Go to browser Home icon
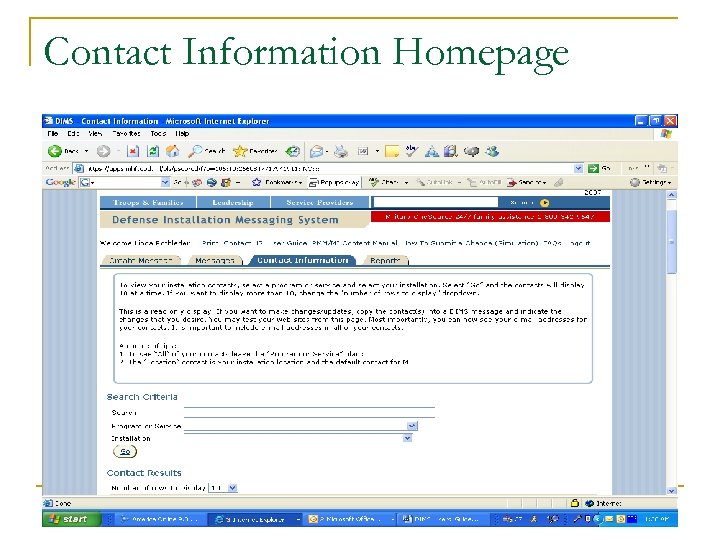Viewport: 720px width, 540px height. click(x=172, y=151)
